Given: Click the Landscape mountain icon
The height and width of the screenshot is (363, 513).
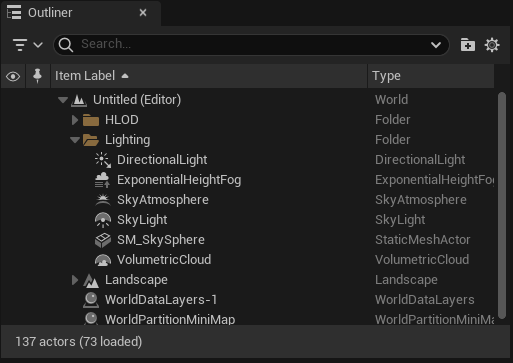Looking at the screenshot, I should pos(91,280).
